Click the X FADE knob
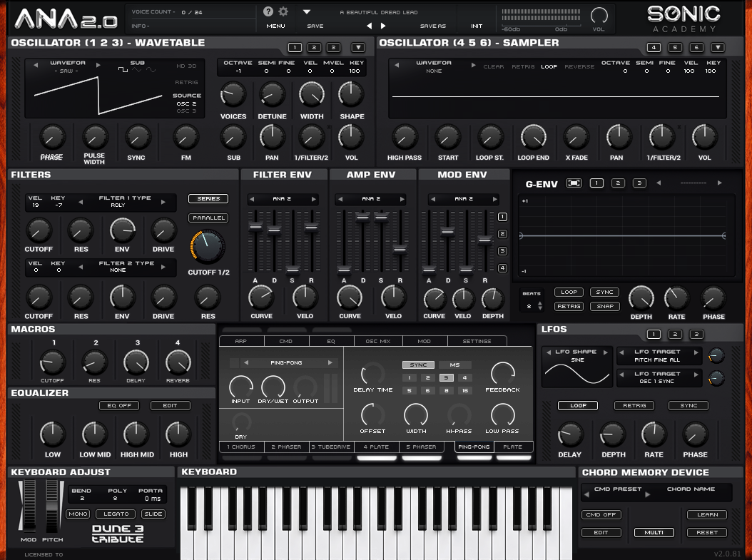The image size is (752, 560). [576, 138]
